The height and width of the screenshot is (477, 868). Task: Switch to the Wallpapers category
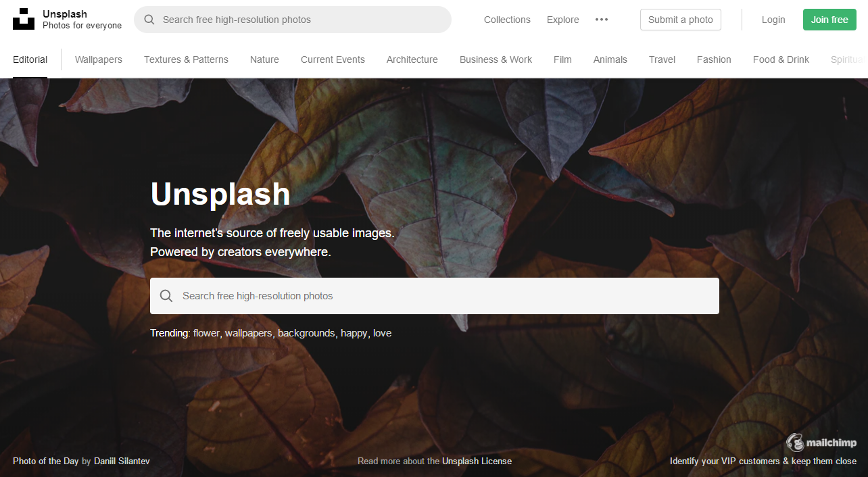click(99, 59)
